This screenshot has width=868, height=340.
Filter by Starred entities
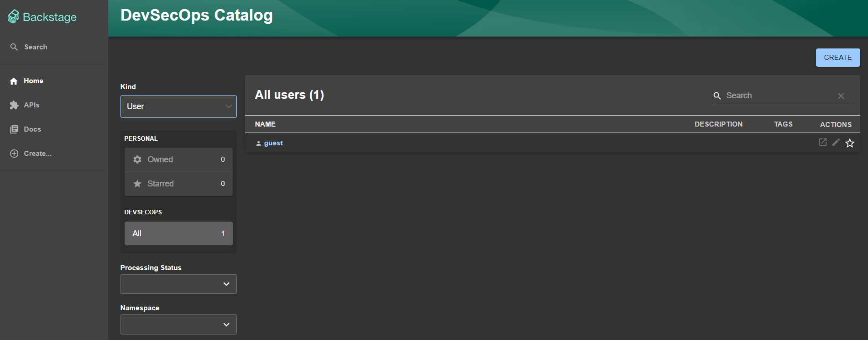pyautogui.click(x=178, y=184)
